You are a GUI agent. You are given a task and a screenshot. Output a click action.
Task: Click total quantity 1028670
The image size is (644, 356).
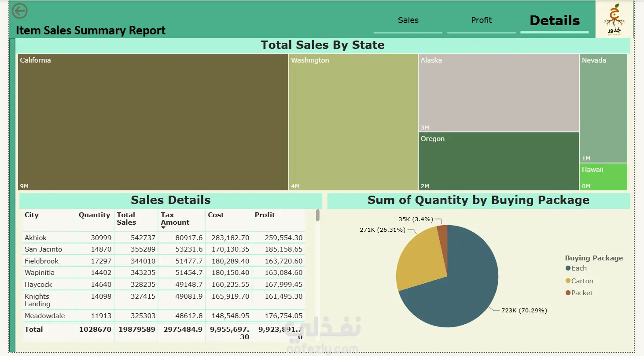pos(95,330)
